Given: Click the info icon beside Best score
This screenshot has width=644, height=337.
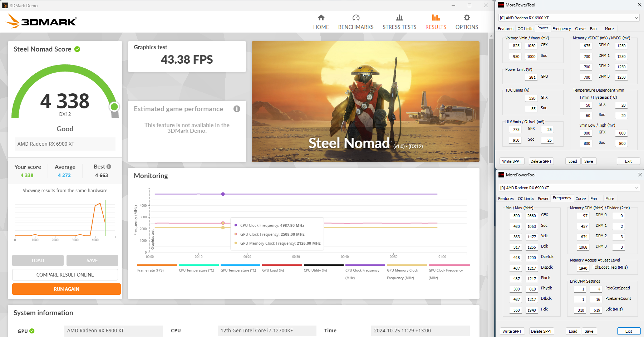Looking at the screenshot, I should tap(109, 167).
